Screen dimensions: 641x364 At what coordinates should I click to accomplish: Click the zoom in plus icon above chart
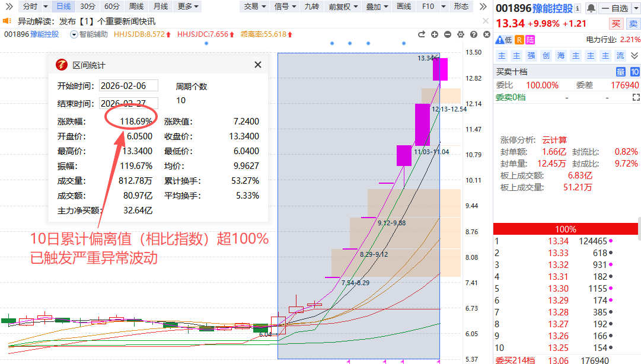coord(435,34)
